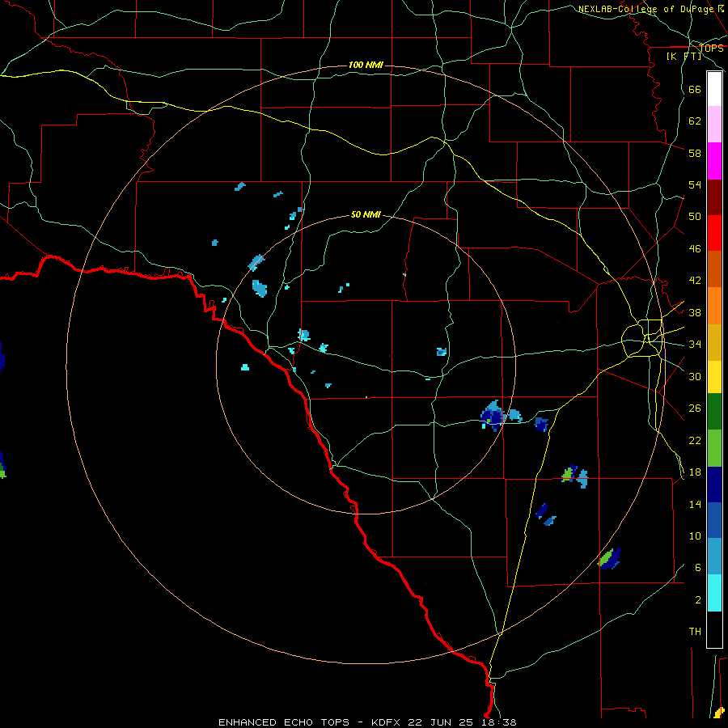Click the black TH swatch in the legend

tap(714, 629)
